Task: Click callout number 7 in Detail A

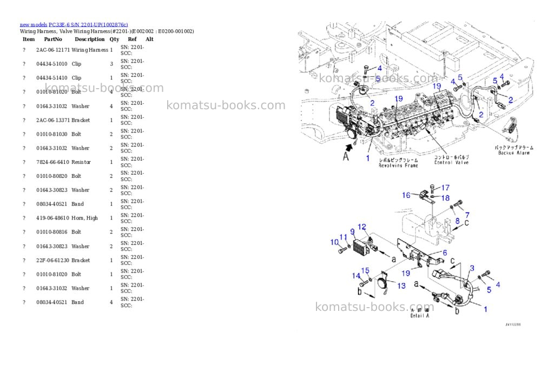Action: [467, 215]
